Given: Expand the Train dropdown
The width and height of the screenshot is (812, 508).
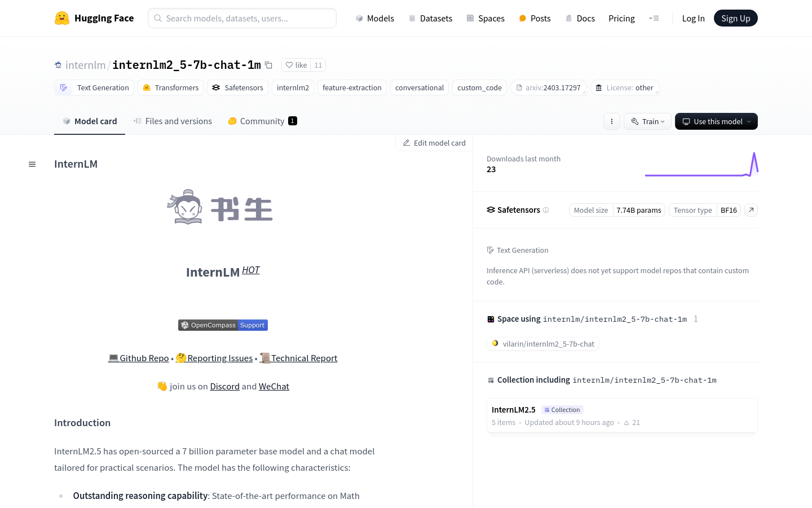Looking at the screenshot, I should [x=647, y=121].
